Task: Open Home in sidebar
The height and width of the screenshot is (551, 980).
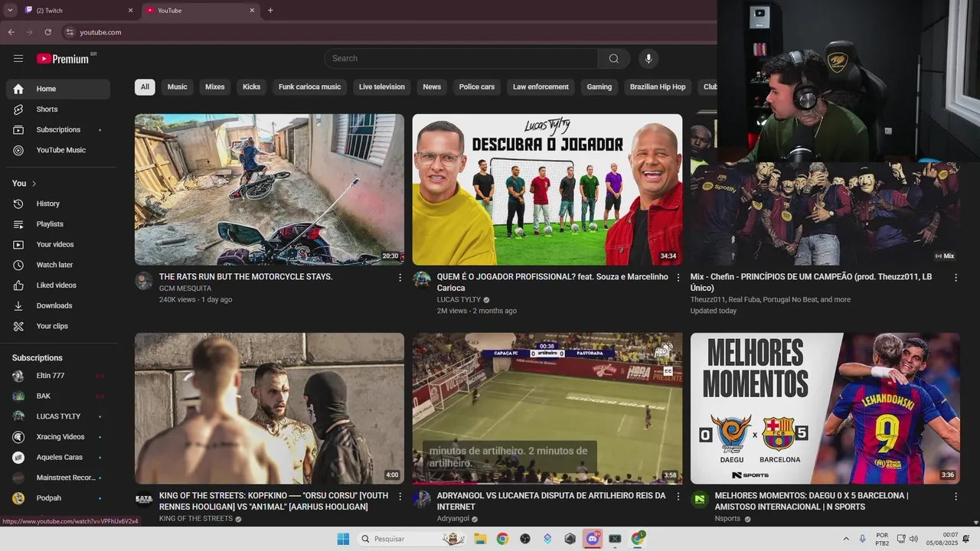Action: click(58, 89)
